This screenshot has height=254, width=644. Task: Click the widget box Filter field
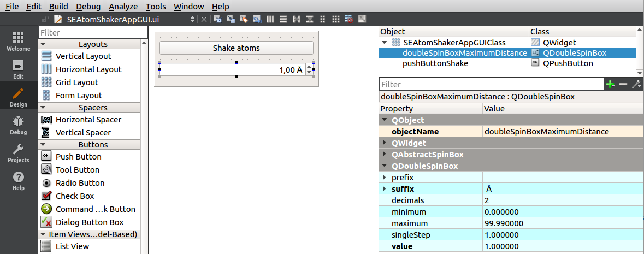click(x=93, y=33)
